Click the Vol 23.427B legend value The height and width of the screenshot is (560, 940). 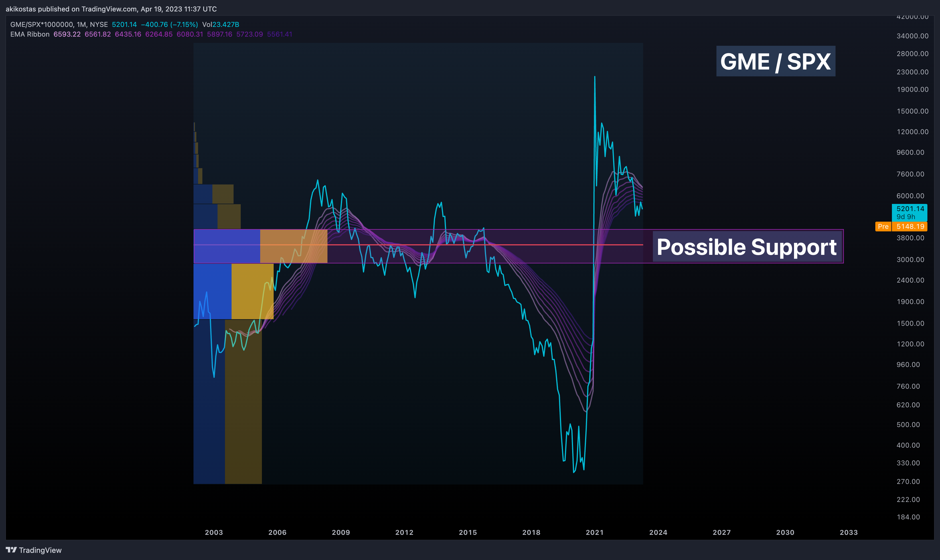point(221,25)
